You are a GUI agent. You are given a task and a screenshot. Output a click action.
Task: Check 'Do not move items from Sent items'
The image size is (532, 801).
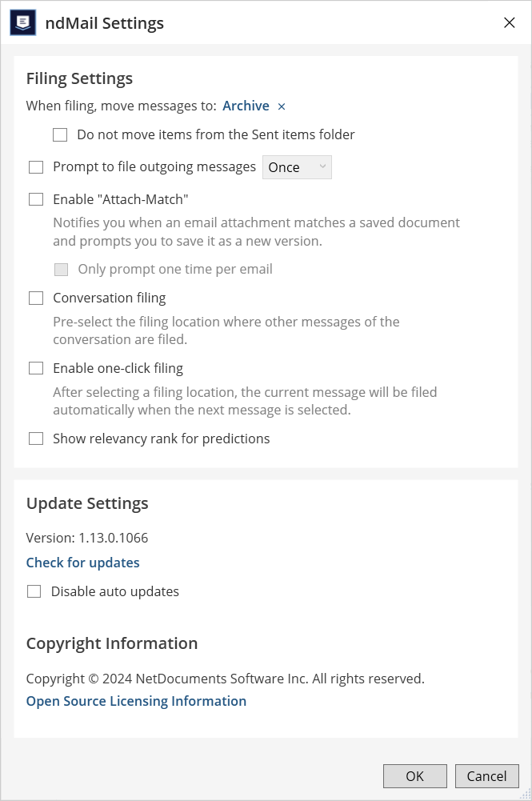[60, 135]
